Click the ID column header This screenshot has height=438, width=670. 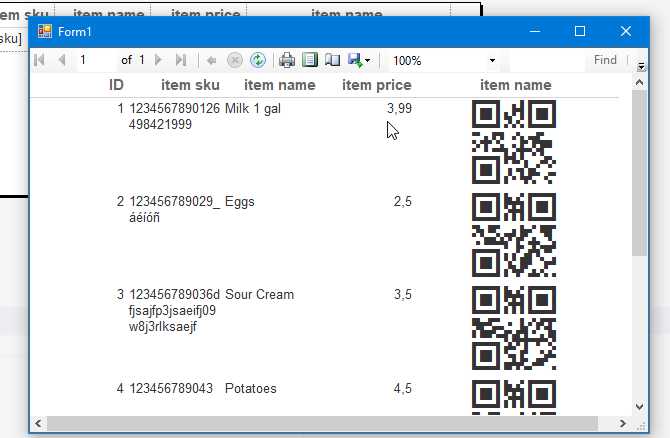tap(116, 85)
